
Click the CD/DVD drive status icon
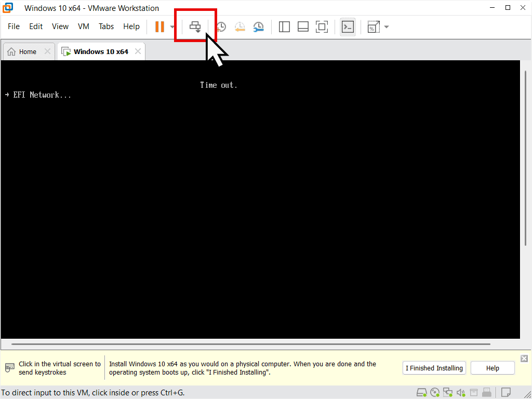tap(435, 392)
